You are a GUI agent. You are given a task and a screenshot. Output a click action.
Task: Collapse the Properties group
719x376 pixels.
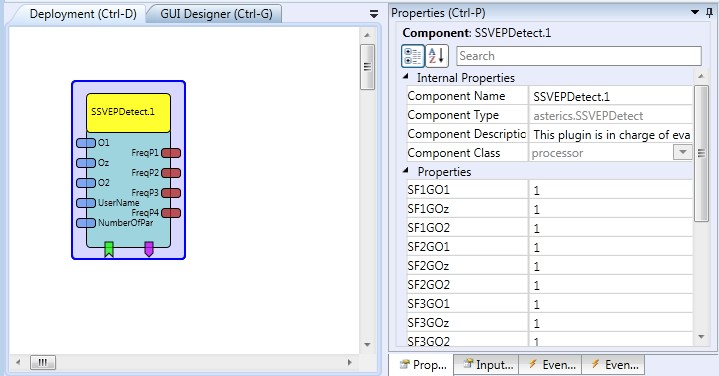(x=405, y=171)
